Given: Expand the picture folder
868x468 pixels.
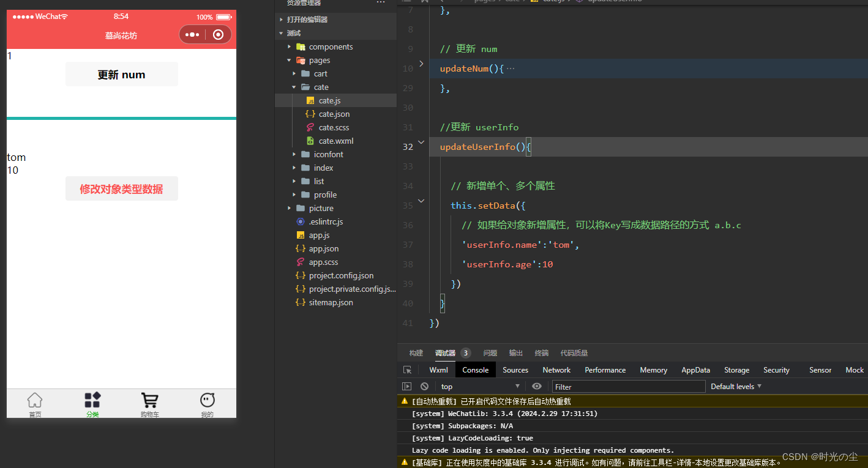Looking at the screenshot, I should pyautogui.click(x=335, y=208).
